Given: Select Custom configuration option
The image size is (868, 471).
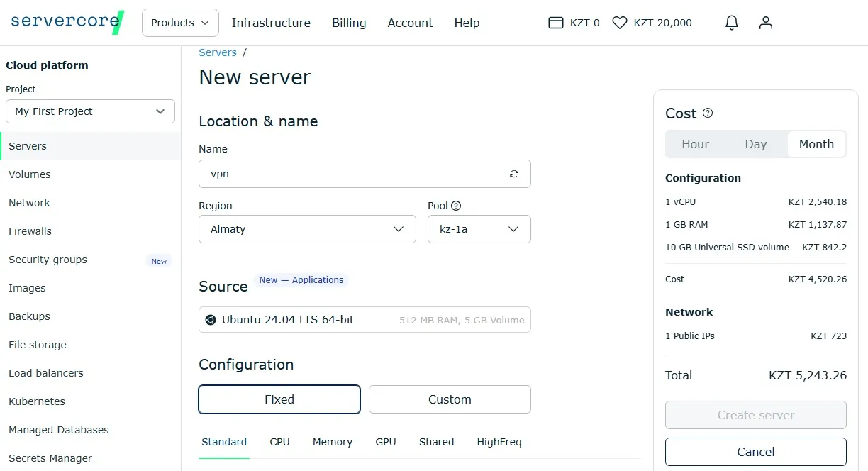Looking at the screenshot, I should pyautogui.click(x=450, y=399).
